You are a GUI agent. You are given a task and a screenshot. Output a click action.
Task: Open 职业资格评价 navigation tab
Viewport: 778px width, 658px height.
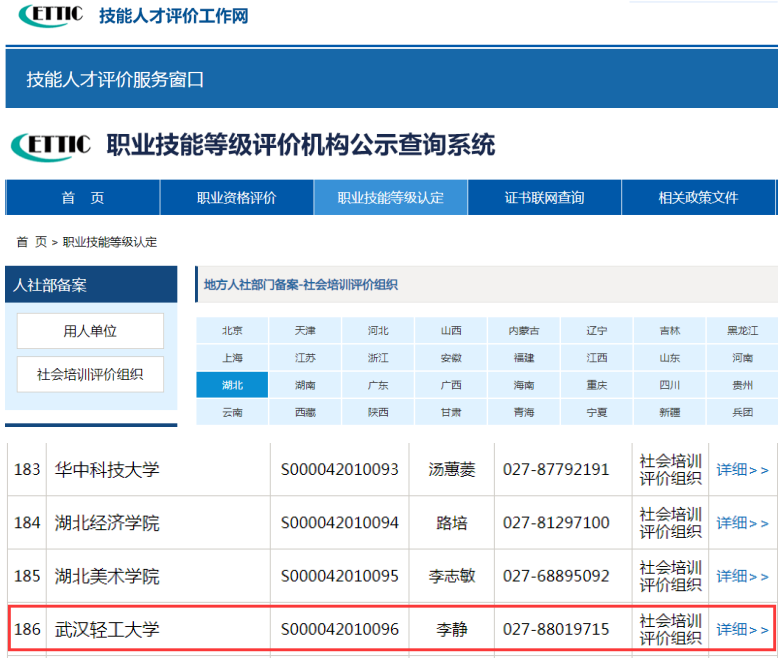[x=236, y=197]
